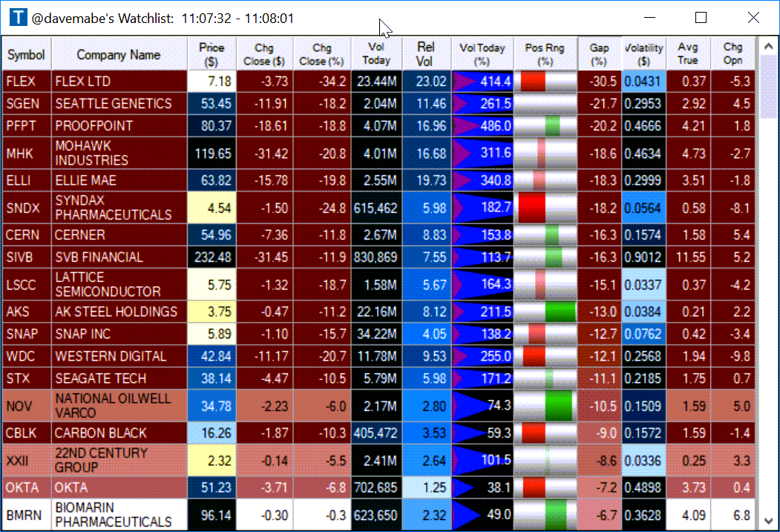This screenshot has width=780, height=532.
Task: Sort by the Vol Today header
Action: pos(376,54)
